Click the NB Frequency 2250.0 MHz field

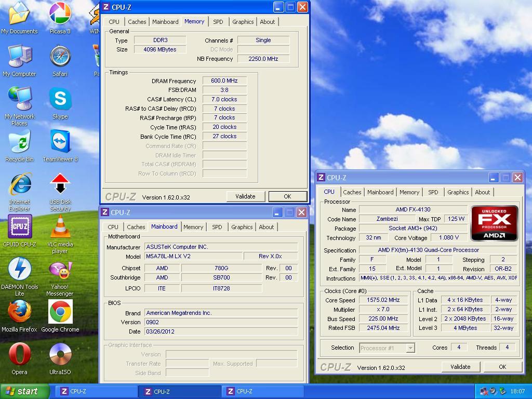click(x=263, y=59)
